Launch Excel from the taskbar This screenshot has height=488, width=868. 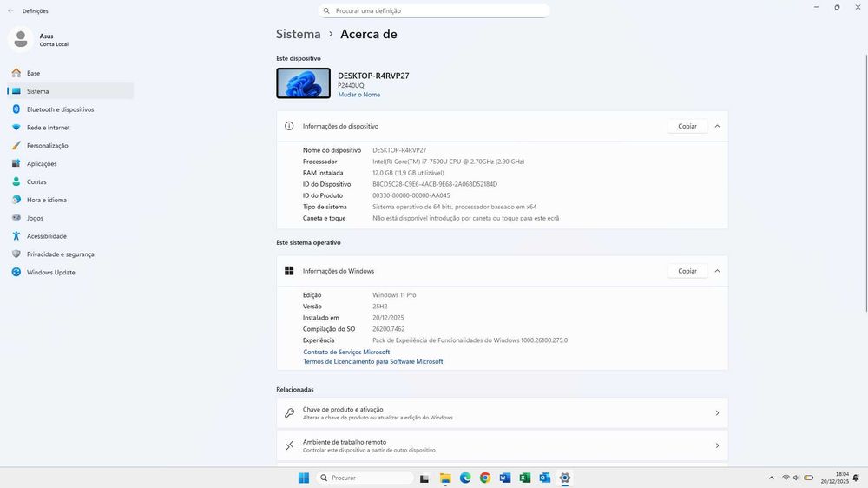coord(525,478)
